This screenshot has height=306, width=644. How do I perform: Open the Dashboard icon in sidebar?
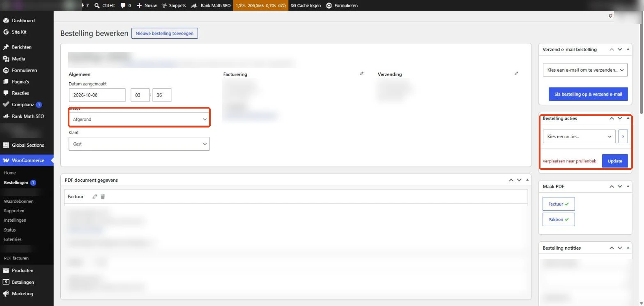(x=6, y=21)
